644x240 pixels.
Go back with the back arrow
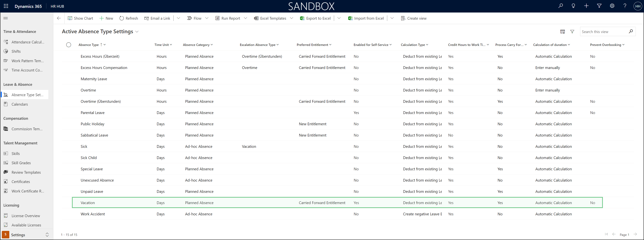59,18
